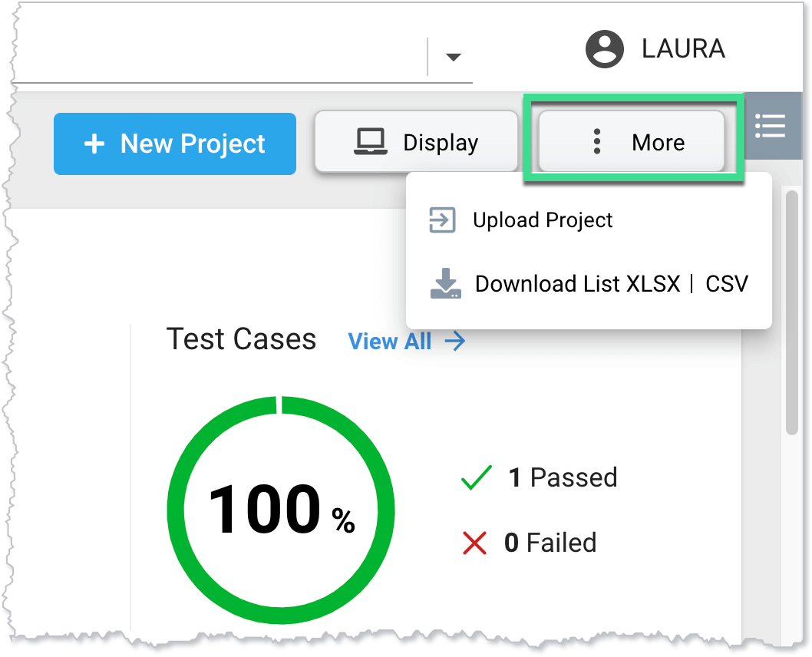Viewport: 812px width, 657px height.
Task: Open View All test cases link
Action: pos(391,341)
